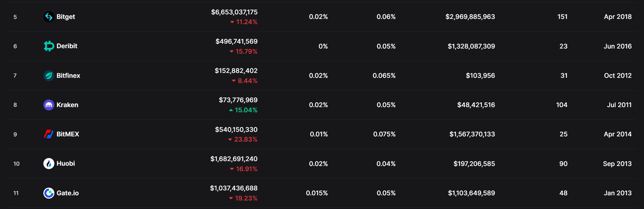The width and height of the screenshot is (644, 209).
Task: Open the Gate.io exchange name link
Action: point(68,193)
